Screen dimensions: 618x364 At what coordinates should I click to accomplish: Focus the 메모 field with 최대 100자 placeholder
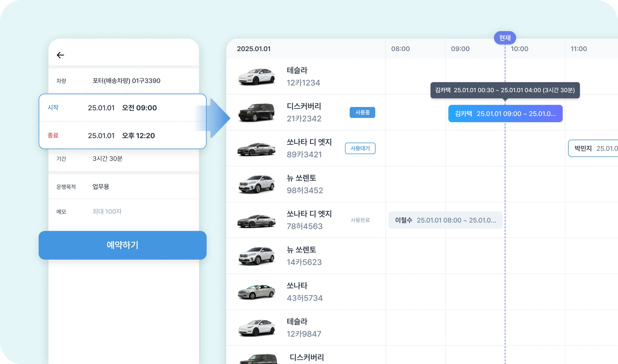coord(107,212)
